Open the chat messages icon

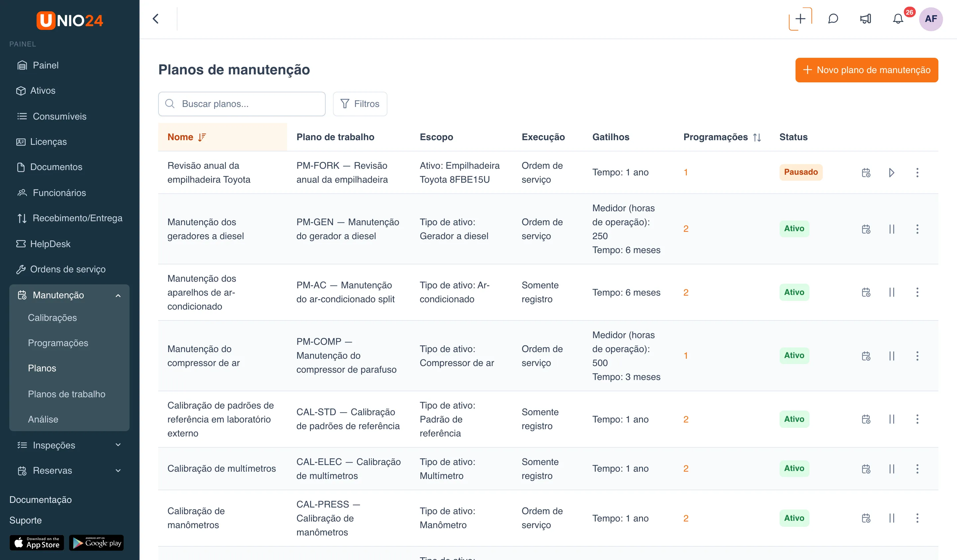(833, 19)
